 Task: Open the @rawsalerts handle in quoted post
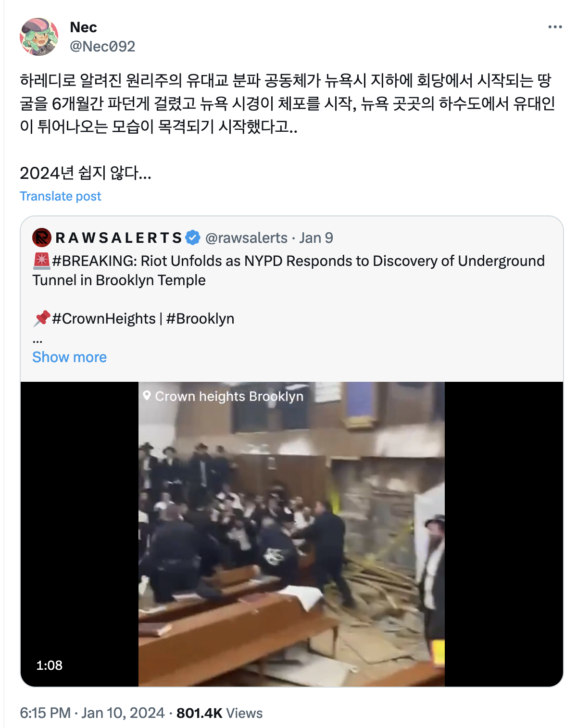pos(246,238)
